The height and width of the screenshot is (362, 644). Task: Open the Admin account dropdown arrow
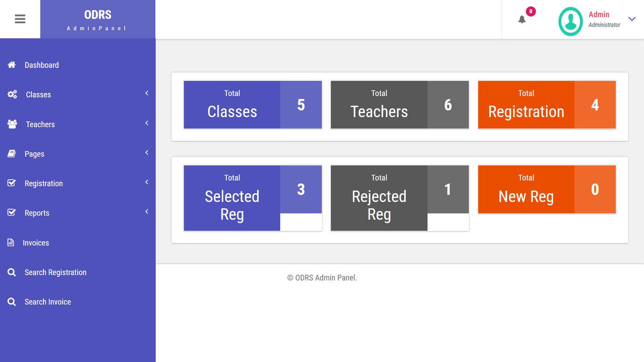tap(632, 19)
